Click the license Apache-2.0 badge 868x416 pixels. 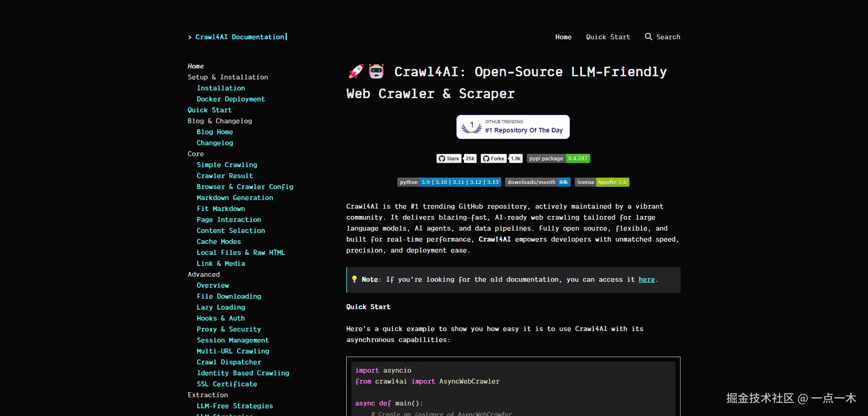pyautogui.click(x=602, y=182)
